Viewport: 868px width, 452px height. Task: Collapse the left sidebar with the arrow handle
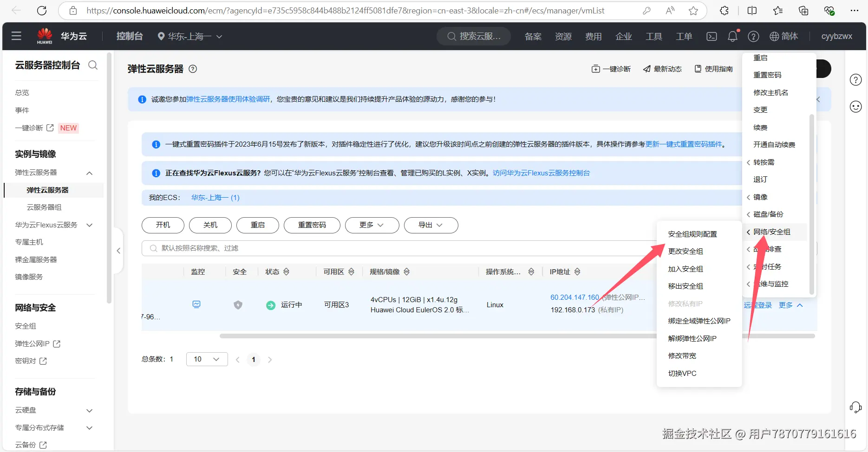pyautogui.click(x=118, y=251)
